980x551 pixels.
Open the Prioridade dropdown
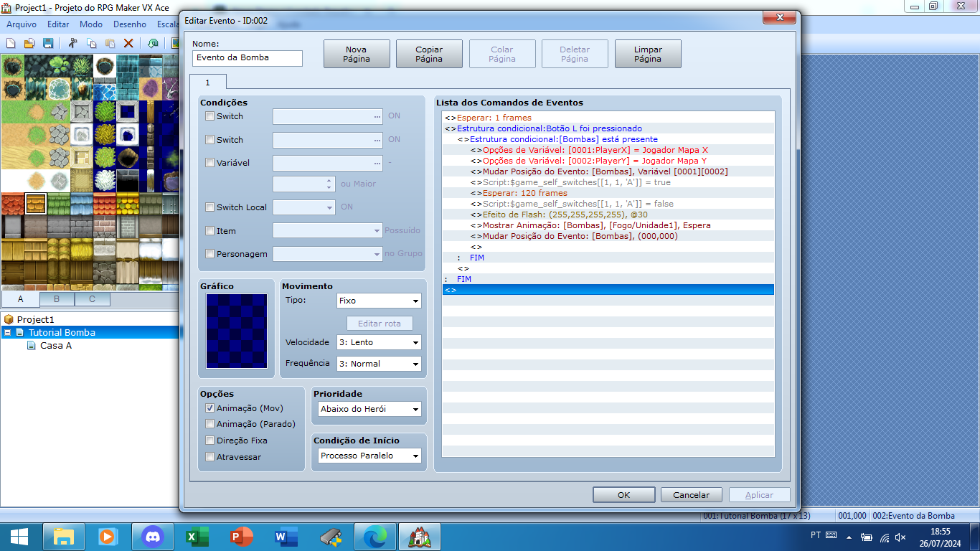pyautogui.click(x=369, y=409)
